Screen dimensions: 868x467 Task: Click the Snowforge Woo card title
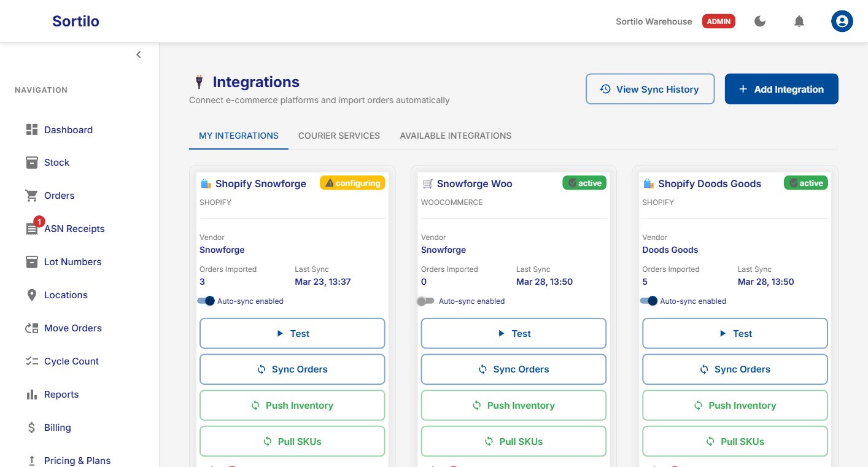pos(475,183)
